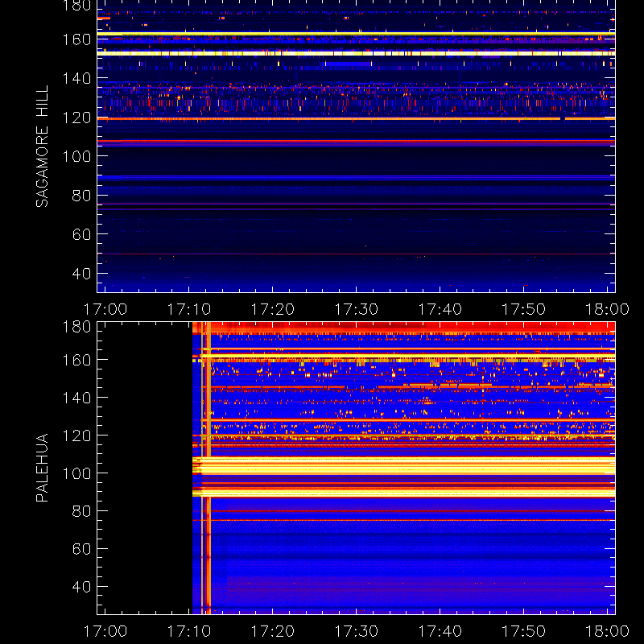Pick the 40 tick label on Palehua plot
Image resolution: width=644 pixels, height=644 pixels.
tap(81, 587)
